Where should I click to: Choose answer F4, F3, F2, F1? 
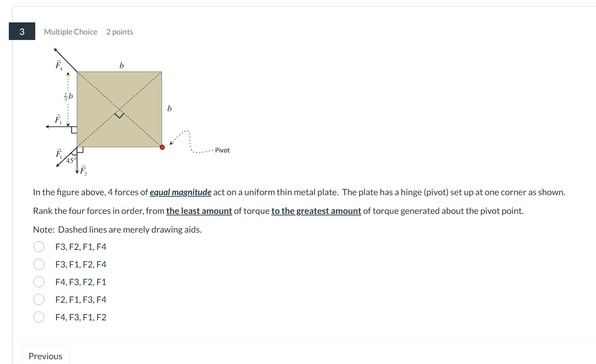click(x=39, y=282)
